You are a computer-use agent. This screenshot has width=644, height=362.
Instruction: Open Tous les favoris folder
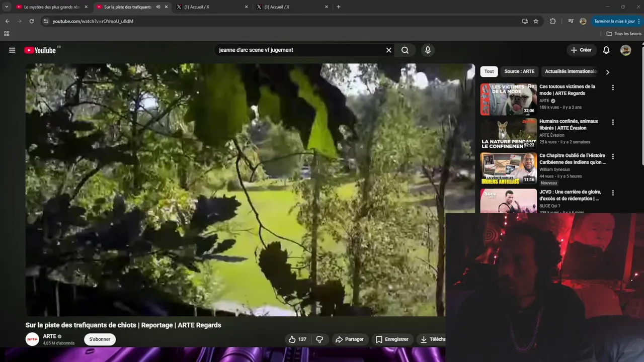coord(624,34)
